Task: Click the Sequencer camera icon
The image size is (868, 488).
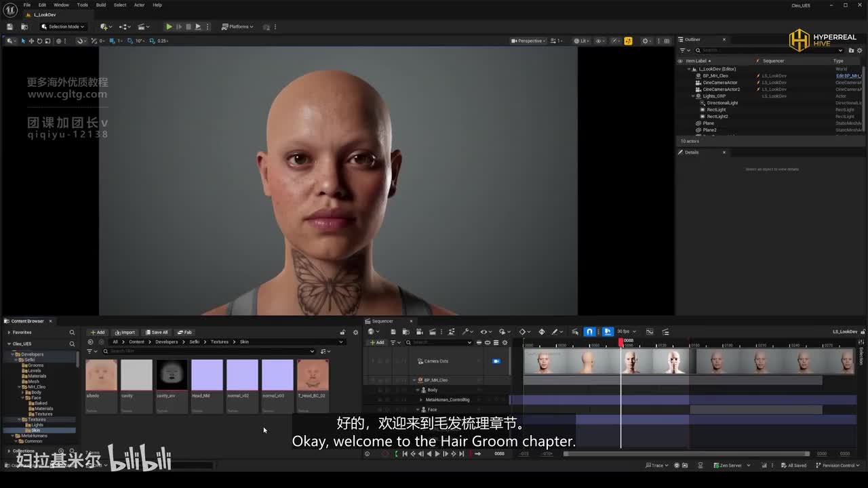Action: 420,331
